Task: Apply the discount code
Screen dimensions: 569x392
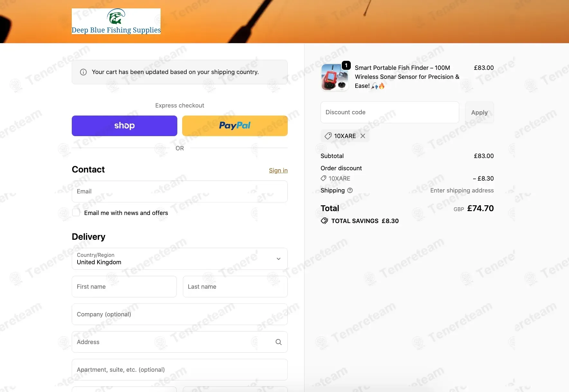Action: (480, 112)
